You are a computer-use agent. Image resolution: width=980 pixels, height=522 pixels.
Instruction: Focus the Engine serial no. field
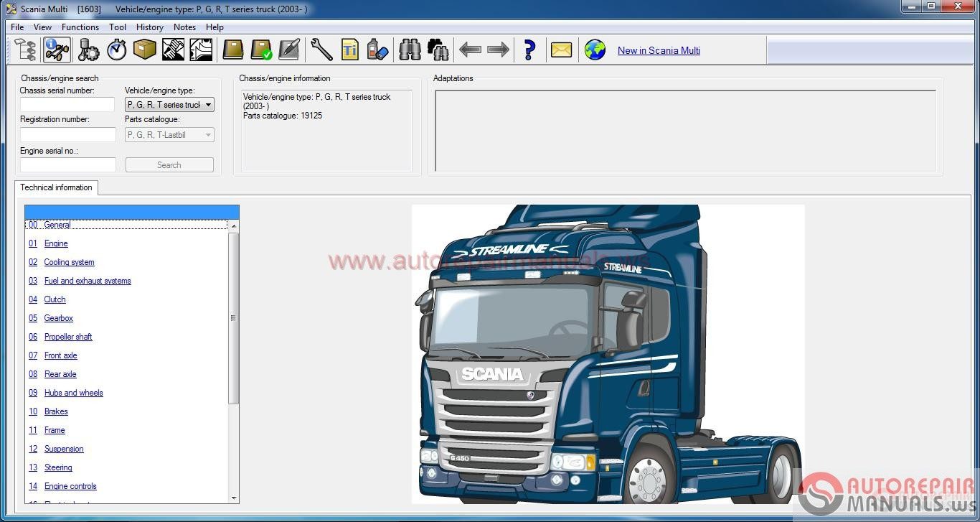click(x=67, y=164)
